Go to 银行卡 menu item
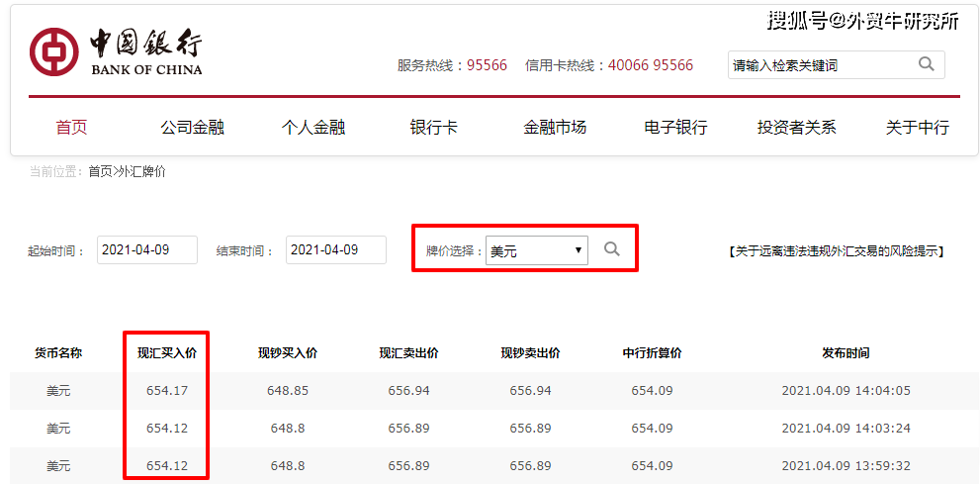The height and width of the screenshot is (484, 980). 434,127
